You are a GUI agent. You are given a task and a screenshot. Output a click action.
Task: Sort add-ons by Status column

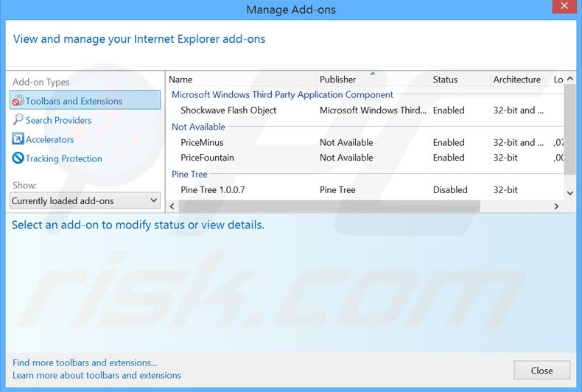click(445, 80)
